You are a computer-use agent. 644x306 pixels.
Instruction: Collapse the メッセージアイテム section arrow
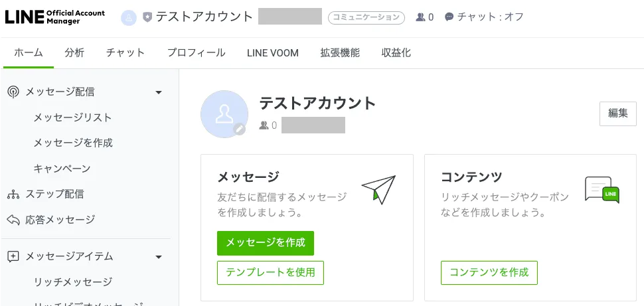click(159, 257)
